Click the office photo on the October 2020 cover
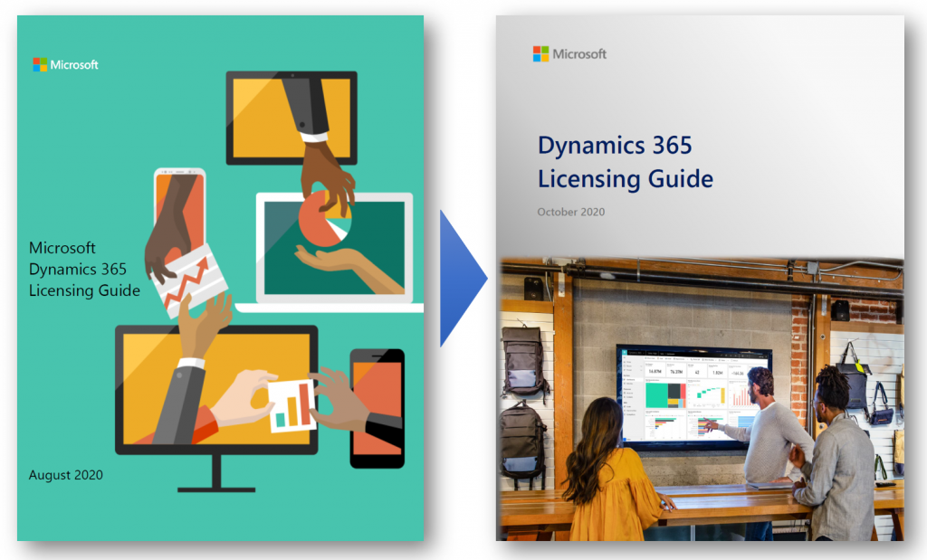The height and width of the screenshot is (560, 927). pyautogui.click(x=700, y=399)
